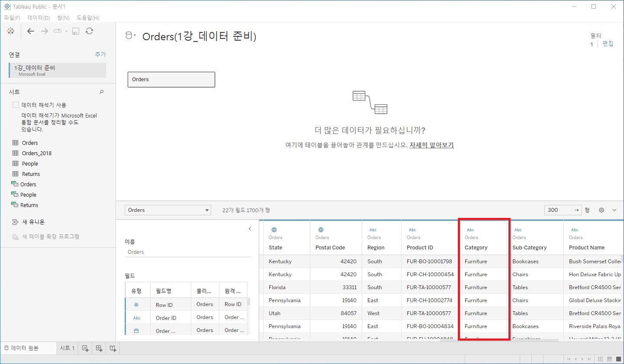This screenshot has height=364, width=624.
Task: Select the last Returns named range
Action: click(29, 205)
